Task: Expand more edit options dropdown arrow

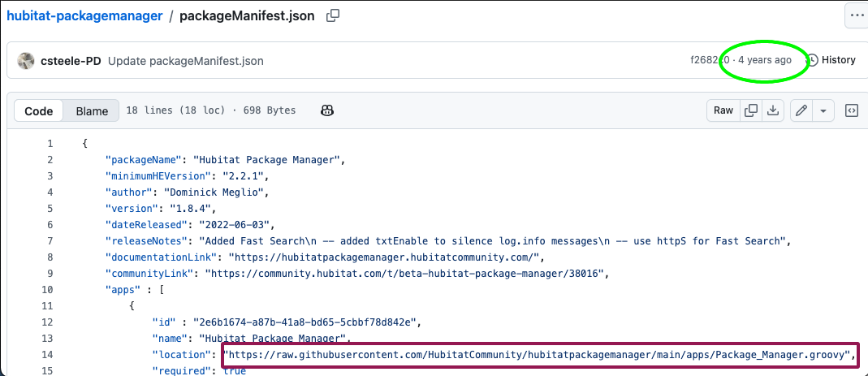Action: [823, 110]
